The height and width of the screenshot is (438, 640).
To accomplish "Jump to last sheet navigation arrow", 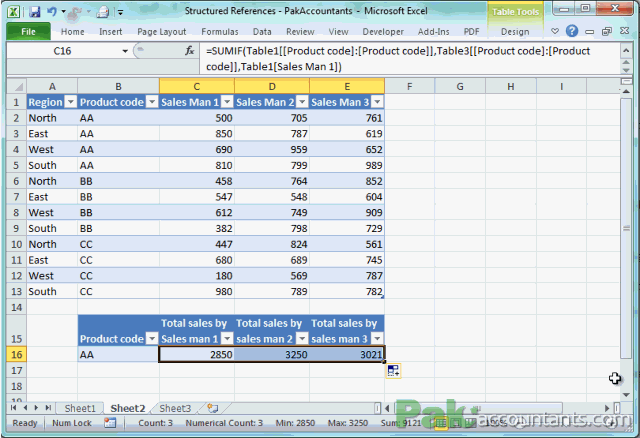I will (48, 408).
